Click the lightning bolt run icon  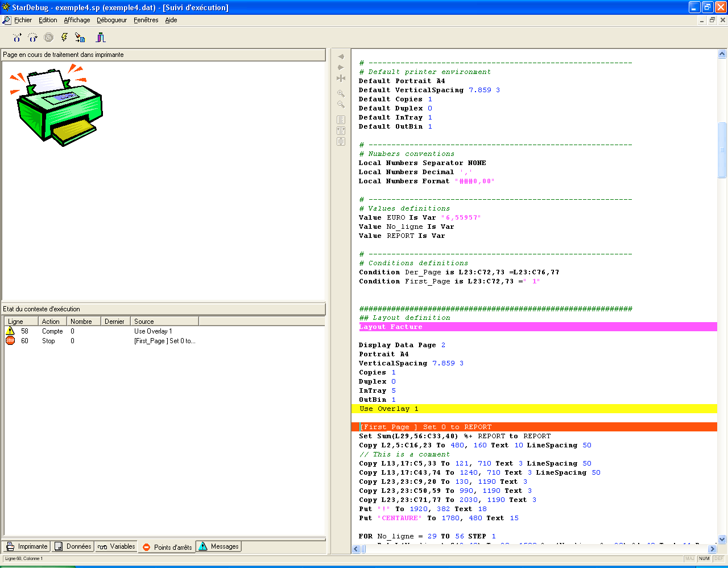click(x=64, y=38)
